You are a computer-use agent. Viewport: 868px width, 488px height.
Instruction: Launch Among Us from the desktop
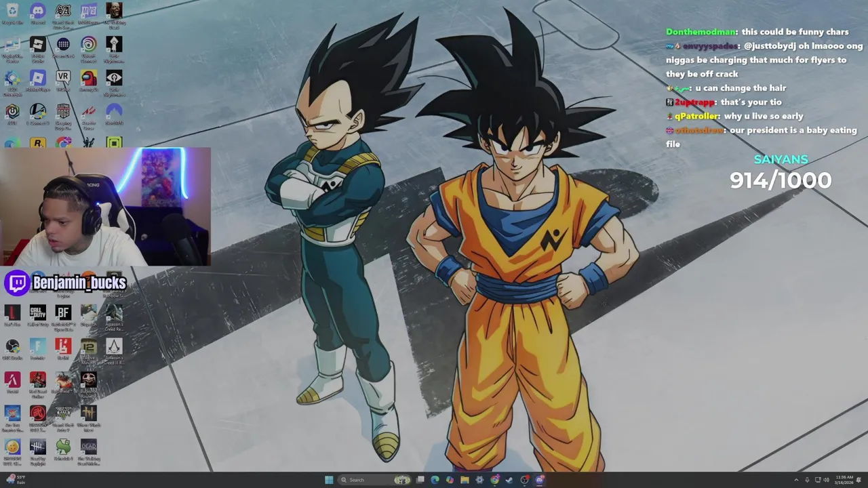[88, 81]
